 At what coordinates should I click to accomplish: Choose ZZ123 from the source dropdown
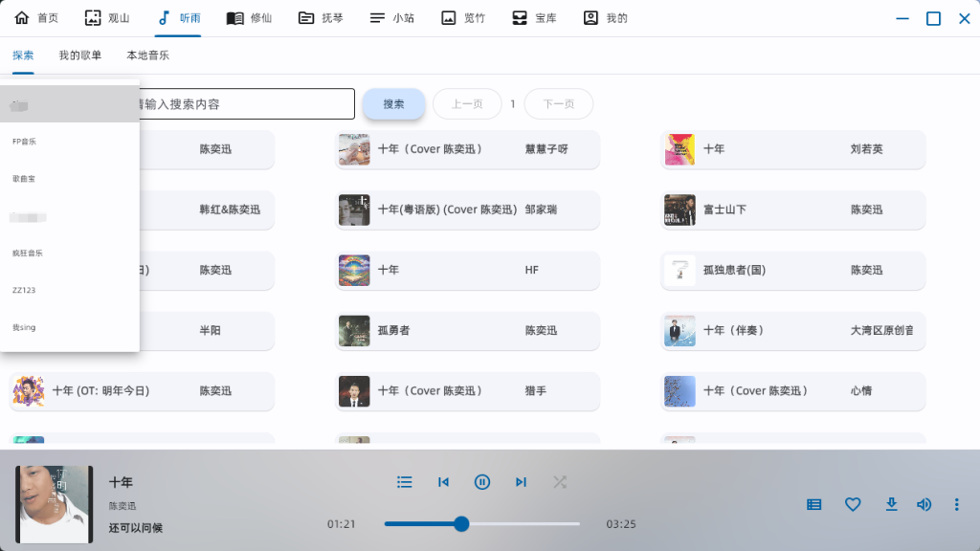pyautogui.click(x=69, y=290)
